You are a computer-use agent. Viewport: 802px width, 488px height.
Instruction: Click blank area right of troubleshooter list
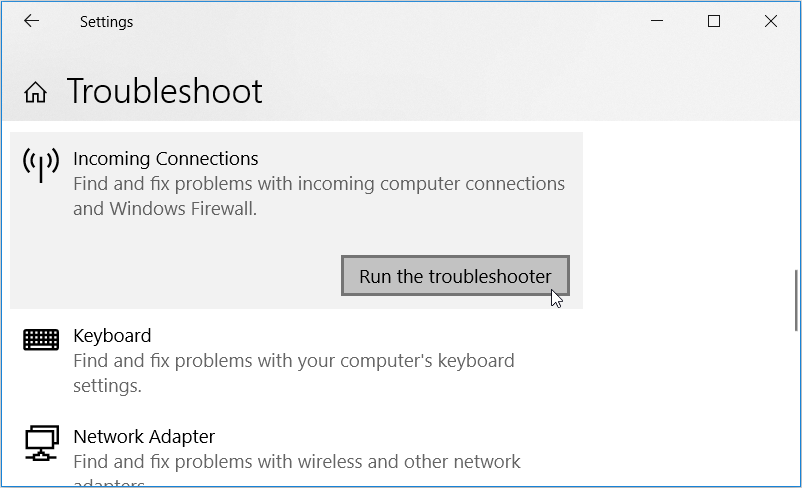[x=690, y=300]
